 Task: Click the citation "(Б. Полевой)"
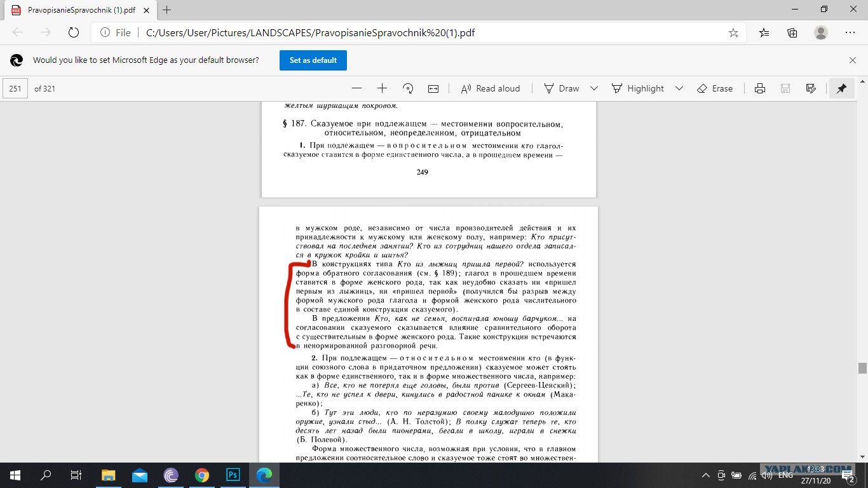pyautogui.click(x=322, y=440)
